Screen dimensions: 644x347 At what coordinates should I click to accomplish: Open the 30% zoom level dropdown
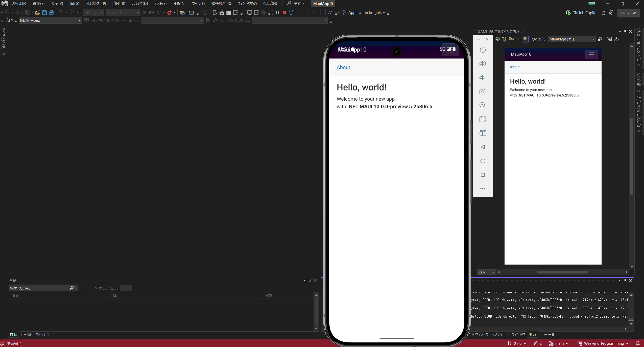[x=486, y=272]
